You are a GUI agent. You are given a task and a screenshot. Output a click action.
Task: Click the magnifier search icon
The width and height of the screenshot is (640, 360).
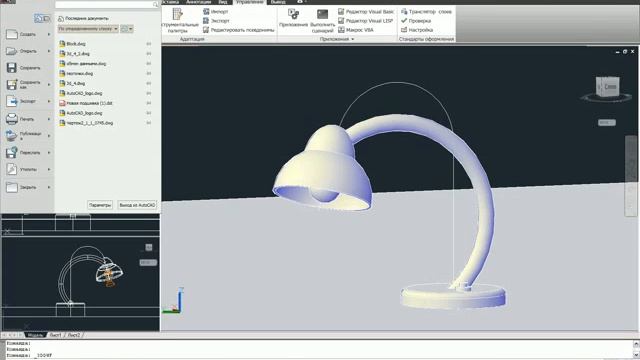pos(156,4)
